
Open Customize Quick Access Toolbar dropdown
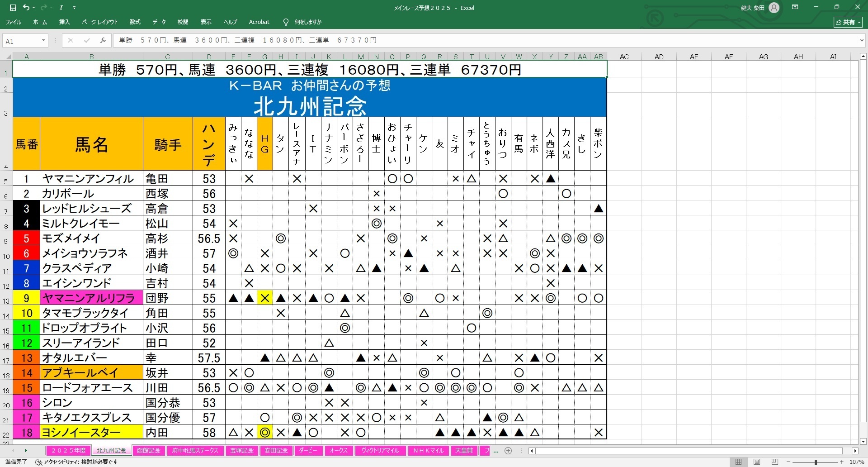(x=75, y=8)
